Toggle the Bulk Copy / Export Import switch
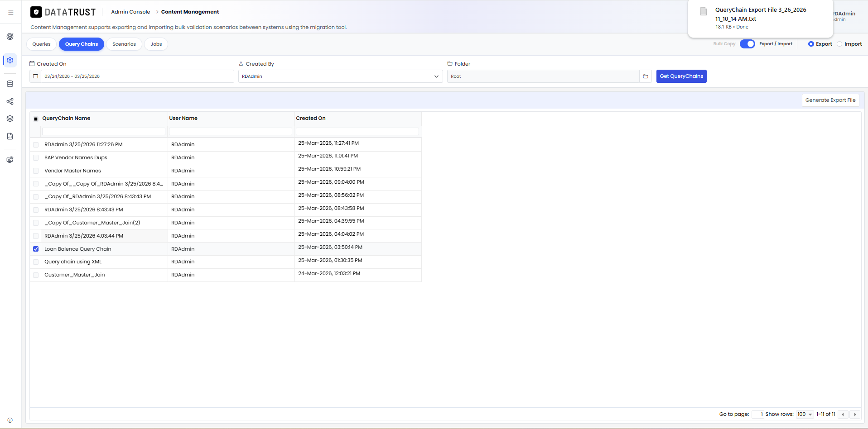The height and width of the screenshot is (429, 868). pos(747,44)
